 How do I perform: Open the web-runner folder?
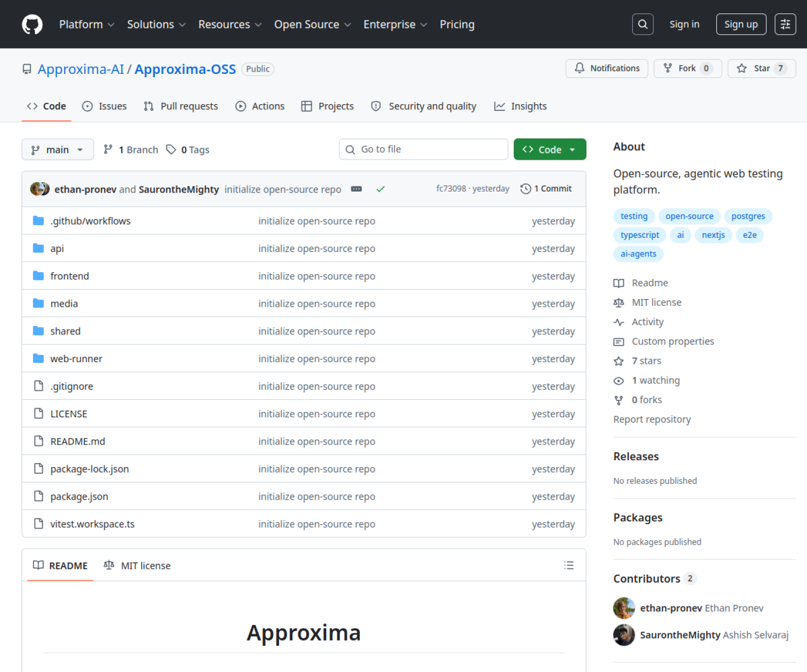tap(76, 359)
